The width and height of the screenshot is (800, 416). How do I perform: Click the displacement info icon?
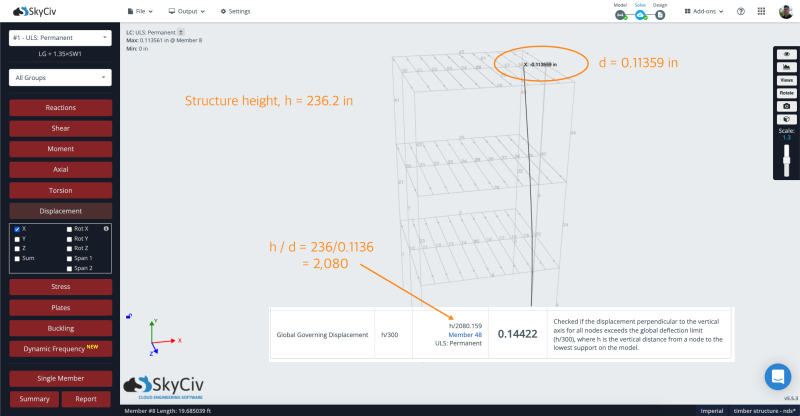pos(106,229)
